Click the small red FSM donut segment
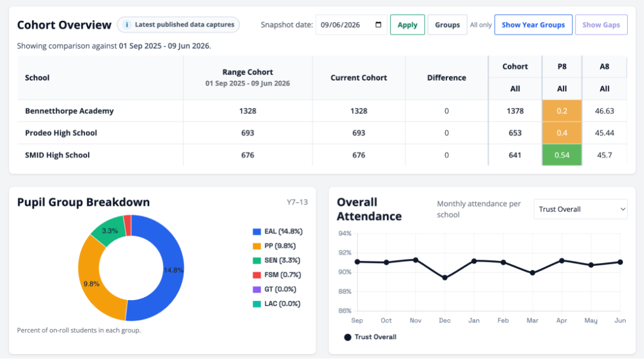 (x=127, y=225)
